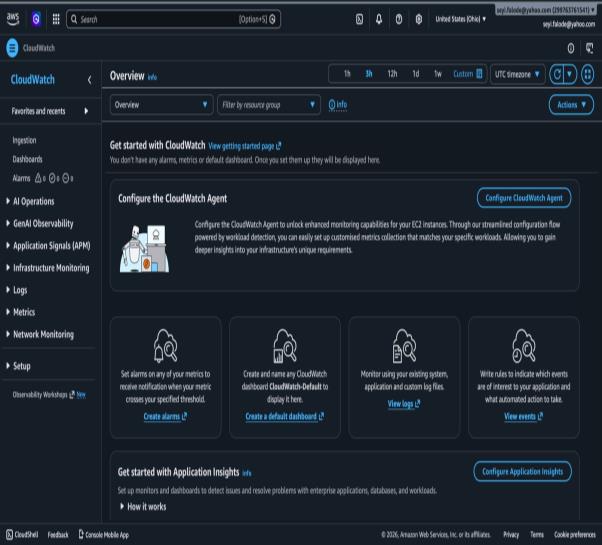
Task: Click the insufficient data alarms icon
Action: point(66,178)
